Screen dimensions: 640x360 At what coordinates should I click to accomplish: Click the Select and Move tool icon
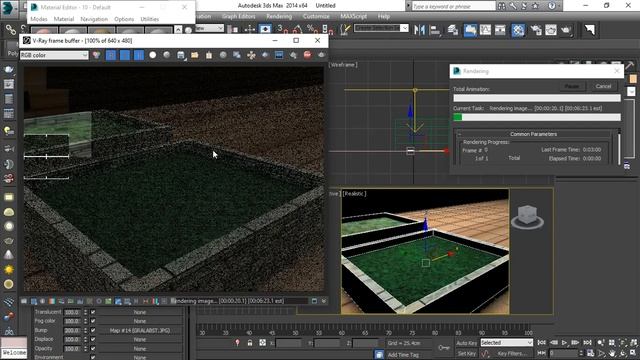250,29
